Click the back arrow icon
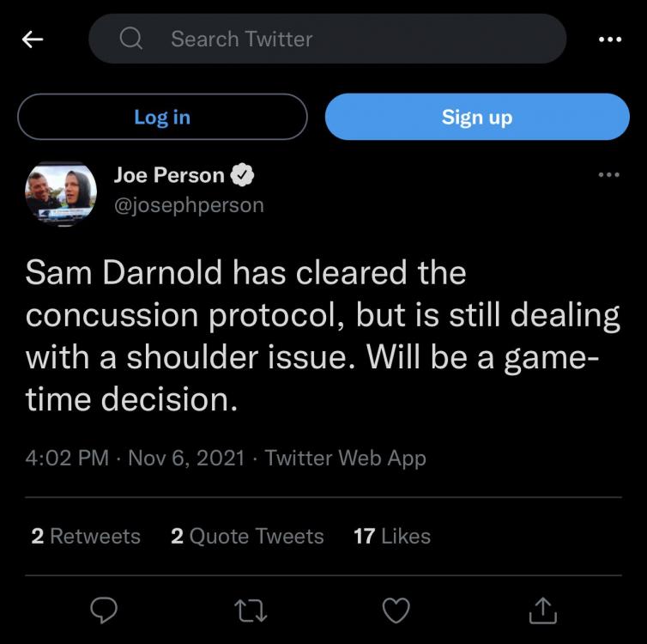 33,39
